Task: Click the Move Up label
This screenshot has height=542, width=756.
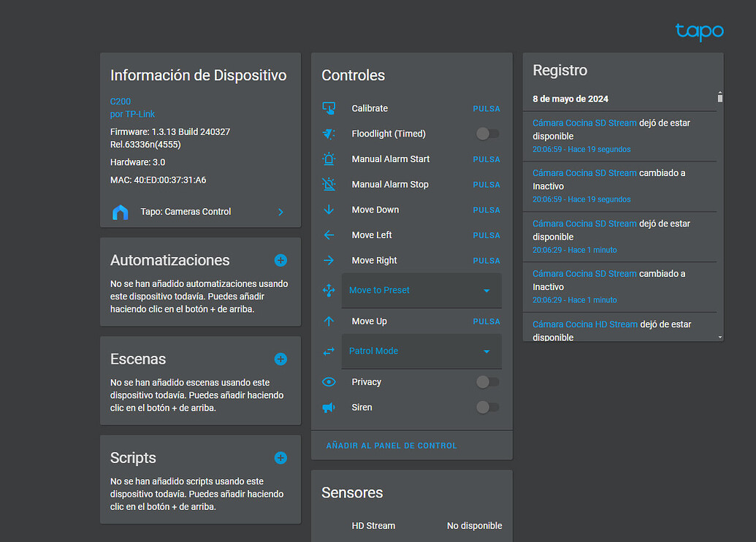Action: (370, 321)
